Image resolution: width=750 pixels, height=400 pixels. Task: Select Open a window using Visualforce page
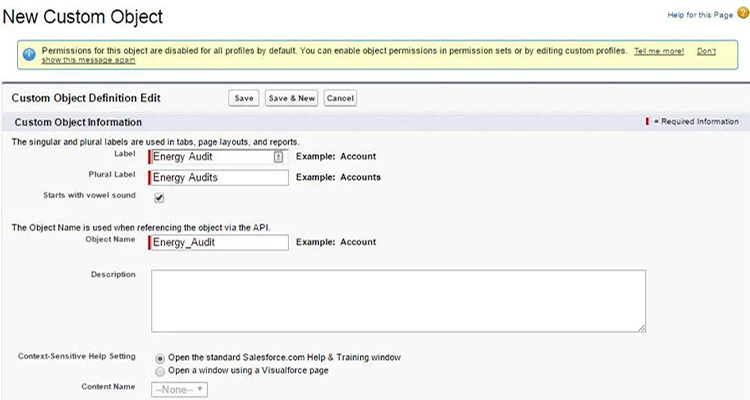(160, 371)
